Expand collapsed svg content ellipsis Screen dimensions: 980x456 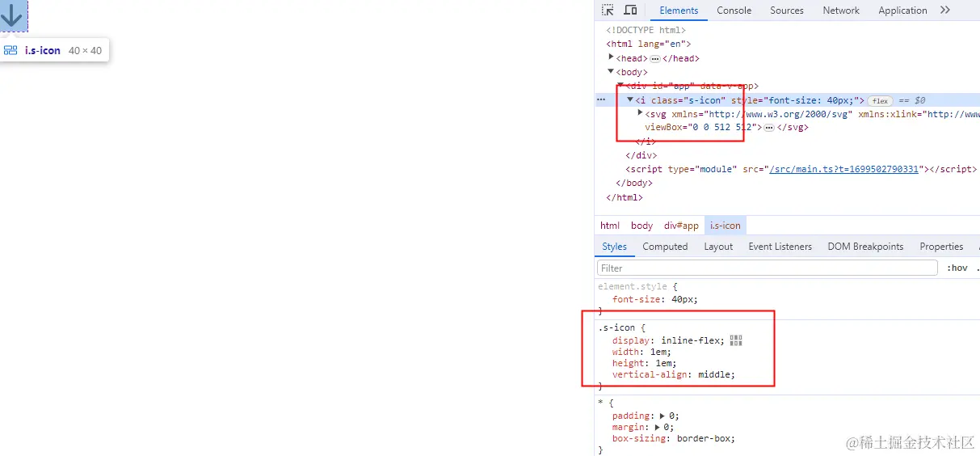[769, 128]
